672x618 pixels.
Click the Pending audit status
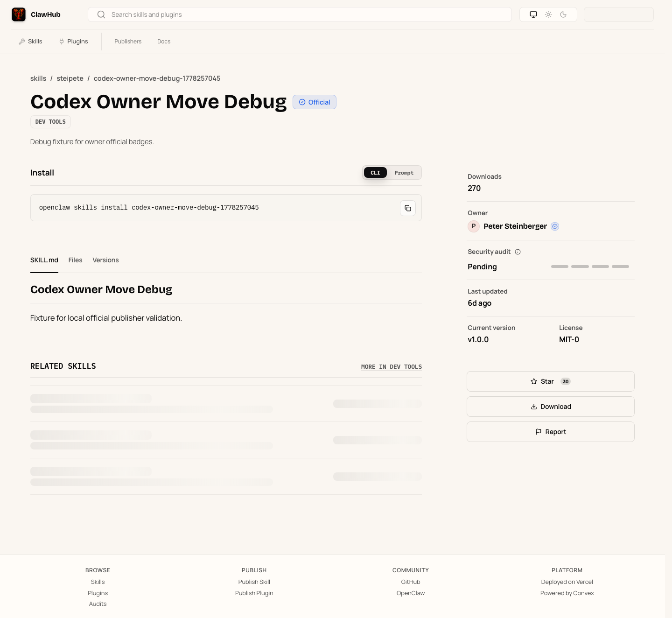click(482, 267)
